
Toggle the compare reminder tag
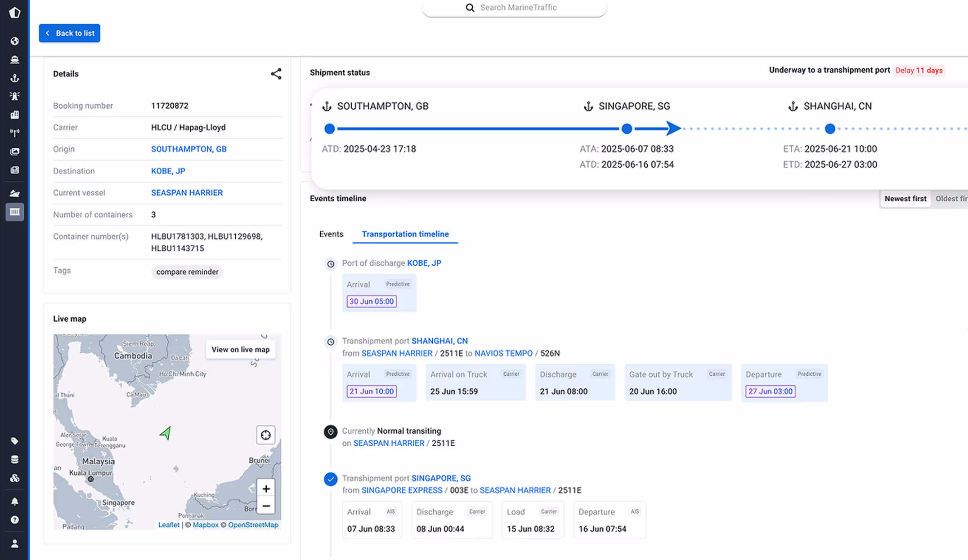(x=187, y=271)
